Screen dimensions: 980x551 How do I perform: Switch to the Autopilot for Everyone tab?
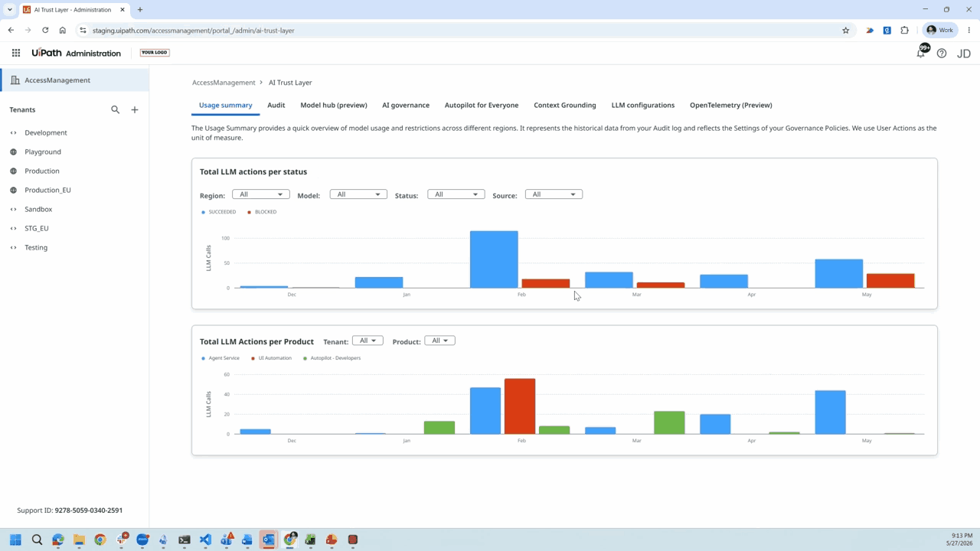click(x=482, y=105)
